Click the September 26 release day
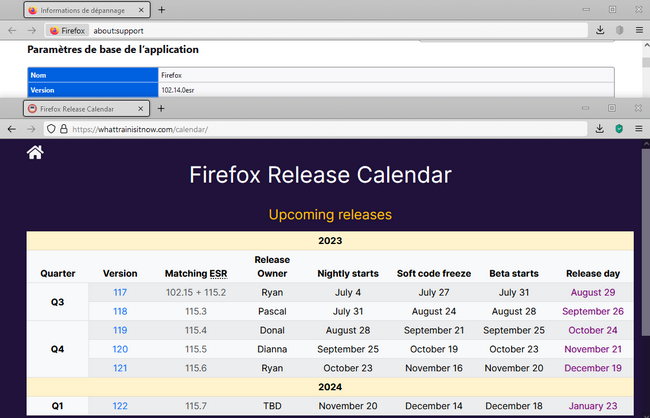Viewport: 650px width, 418px height. (592, 311)
